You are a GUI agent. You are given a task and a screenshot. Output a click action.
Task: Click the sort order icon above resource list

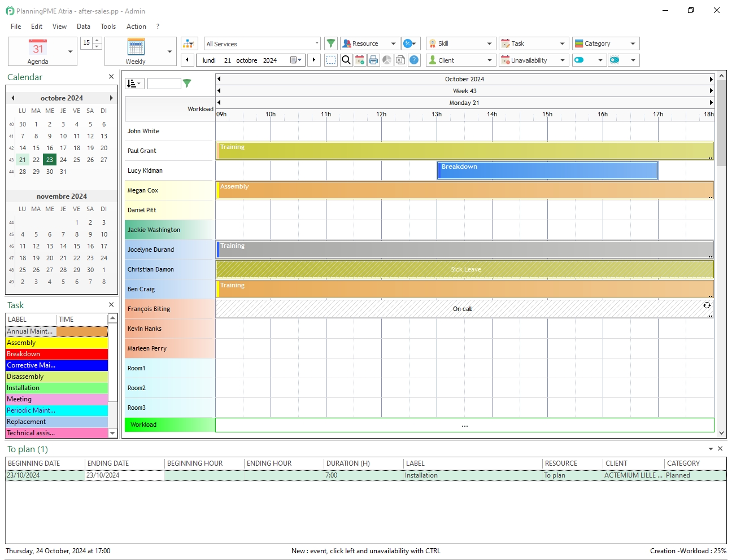coord(134,84)
